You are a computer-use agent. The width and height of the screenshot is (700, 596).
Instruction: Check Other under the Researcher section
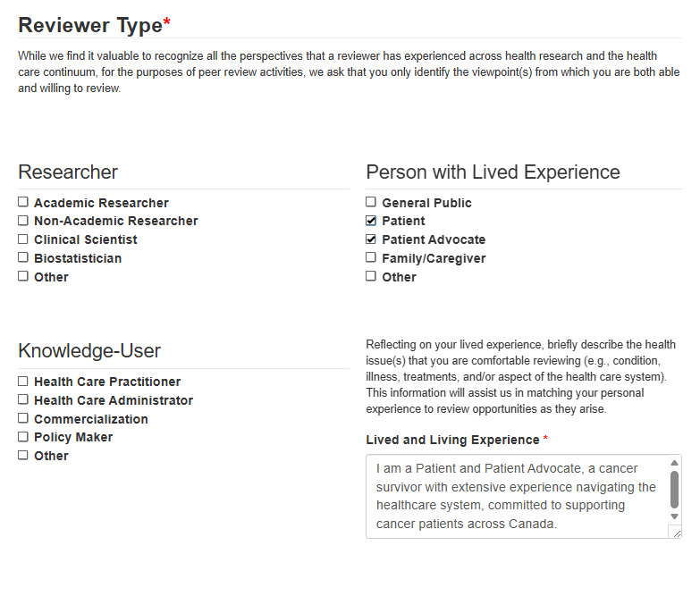click(x=23, y=277)
